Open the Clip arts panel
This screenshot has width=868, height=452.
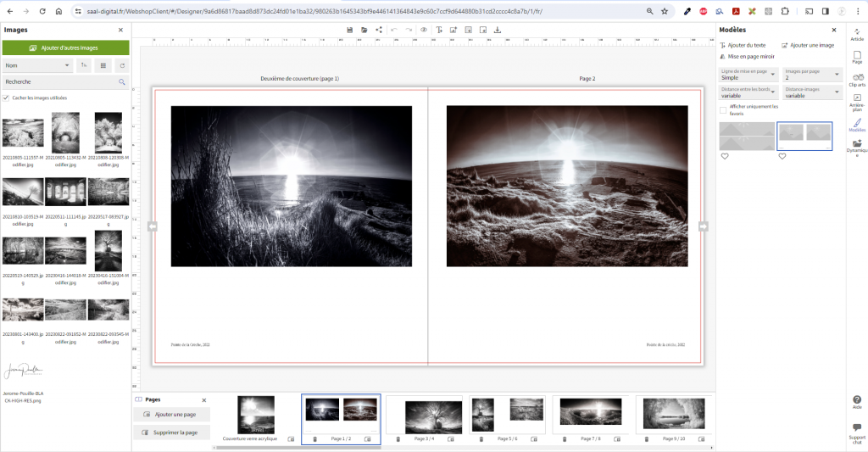[x=857, y=80]
